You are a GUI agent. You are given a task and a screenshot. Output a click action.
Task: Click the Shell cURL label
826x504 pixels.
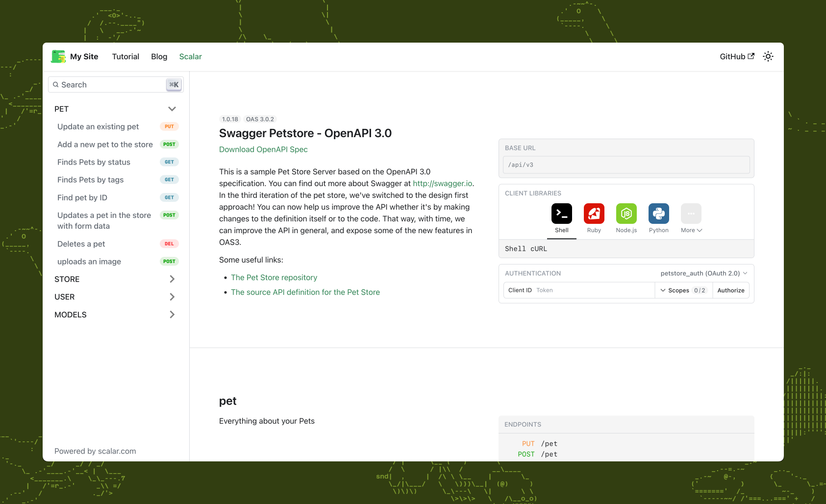(526, 249)
